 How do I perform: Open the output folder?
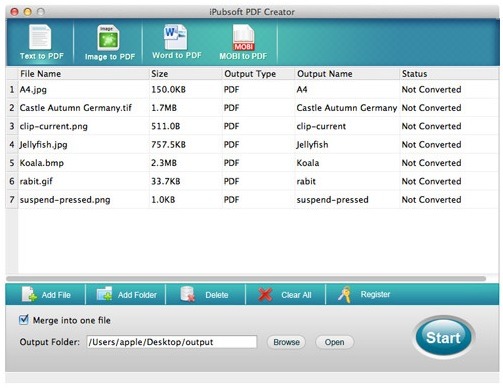pos(334,342)
